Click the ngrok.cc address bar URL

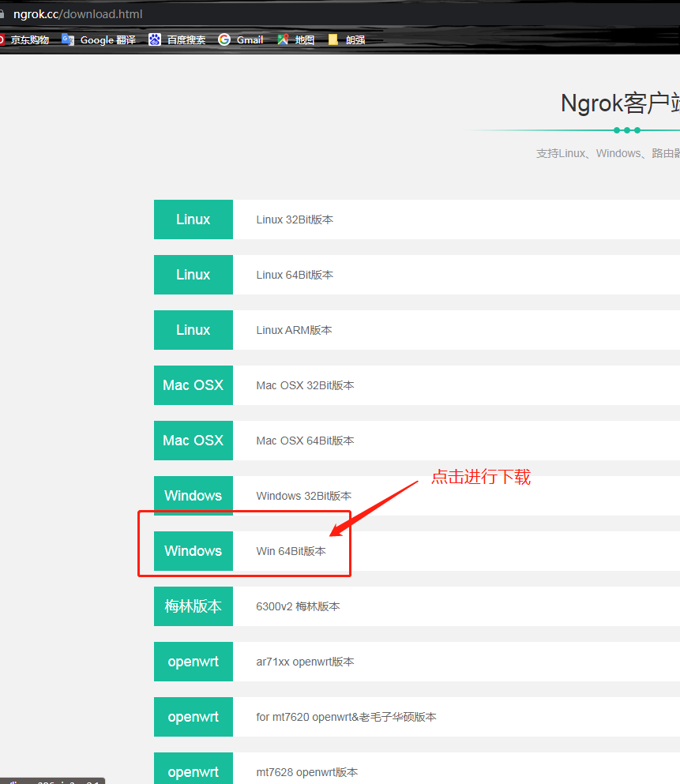click(x=77, y=14)
